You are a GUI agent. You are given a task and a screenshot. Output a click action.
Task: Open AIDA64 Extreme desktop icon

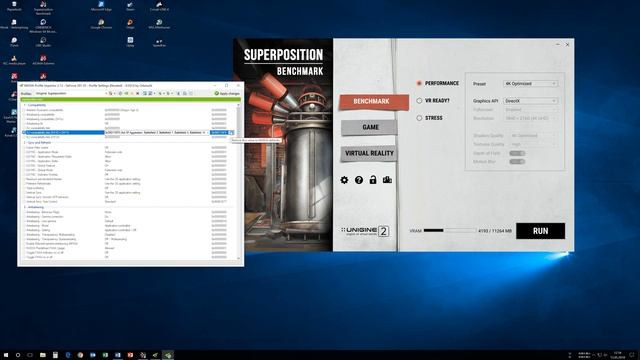43,60
